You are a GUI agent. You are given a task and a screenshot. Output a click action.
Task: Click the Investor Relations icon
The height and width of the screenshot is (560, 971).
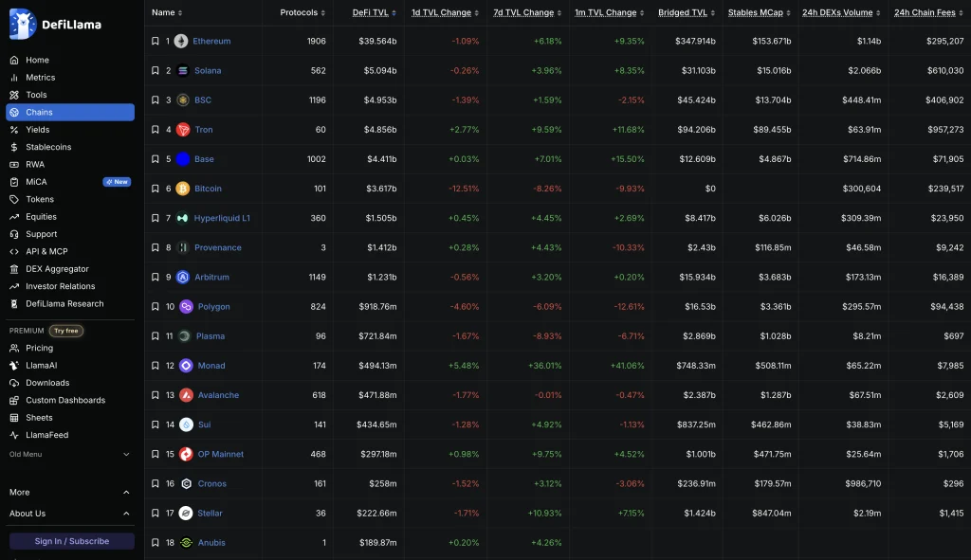coord(14,286)
